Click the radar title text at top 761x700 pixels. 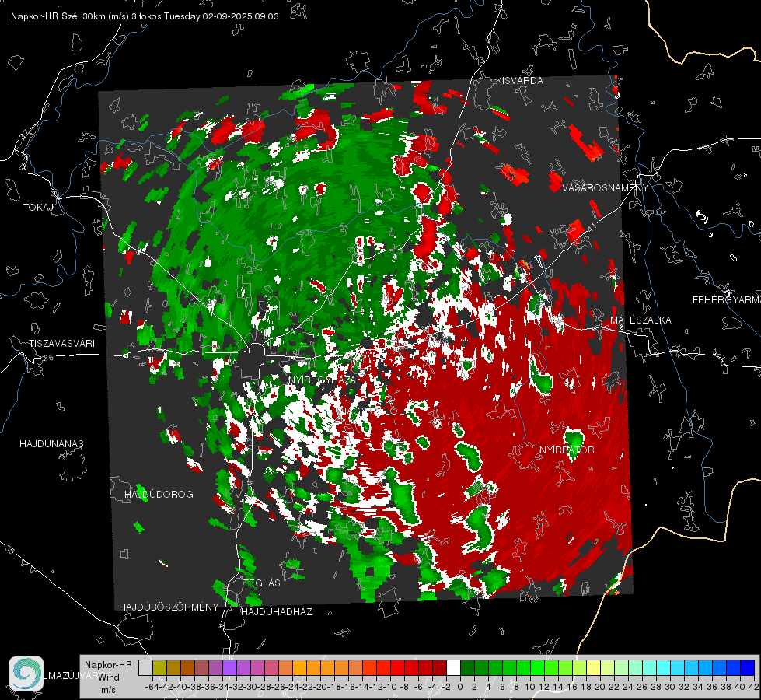coord(145,16)
